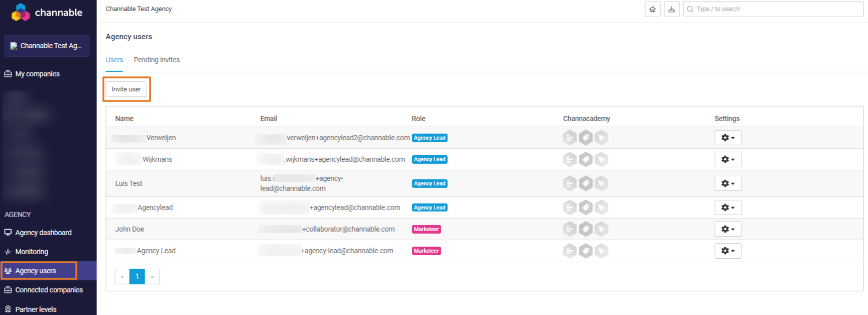868x315 pixels.
Task: Open settings gear dropdown for Agencylead
Action: pyautogui.click(x=728, y=207)
